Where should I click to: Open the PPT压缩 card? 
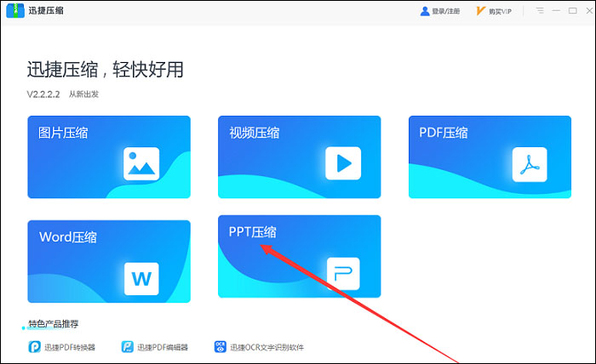pos(299,256)
